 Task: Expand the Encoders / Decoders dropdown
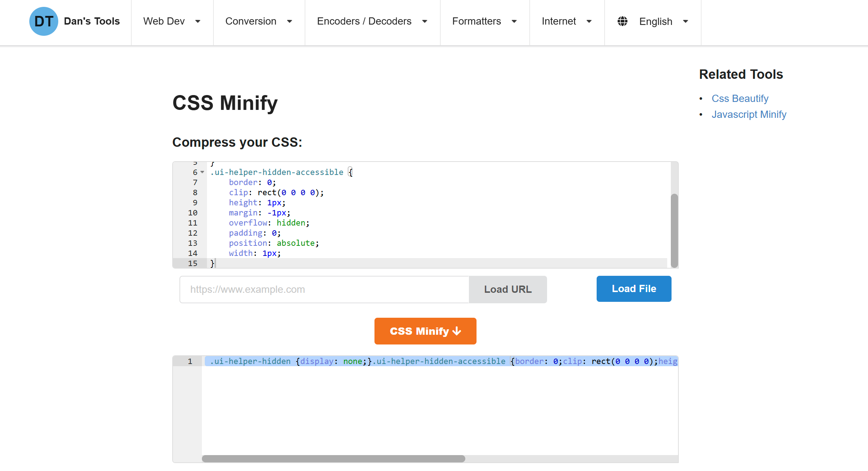372,21
